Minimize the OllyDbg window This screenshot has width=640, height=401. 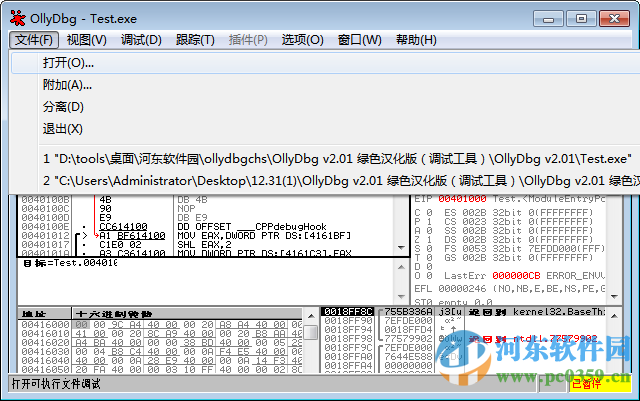coord(548,19)
